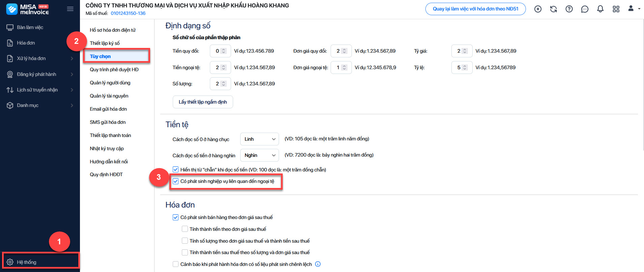Open Quản lý tài nguyên
The width and height of the screenshot is (644, 272).
[x=109, y=96]
